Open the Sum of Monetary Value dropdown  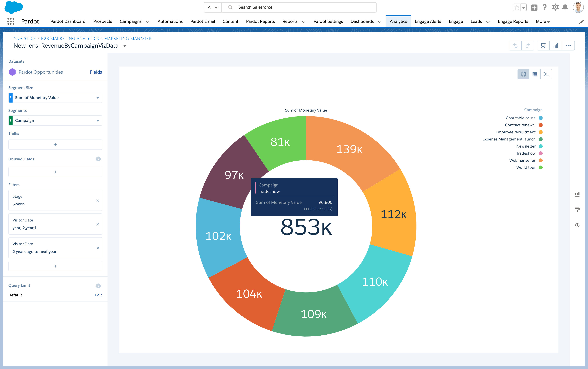pos(98,98)
